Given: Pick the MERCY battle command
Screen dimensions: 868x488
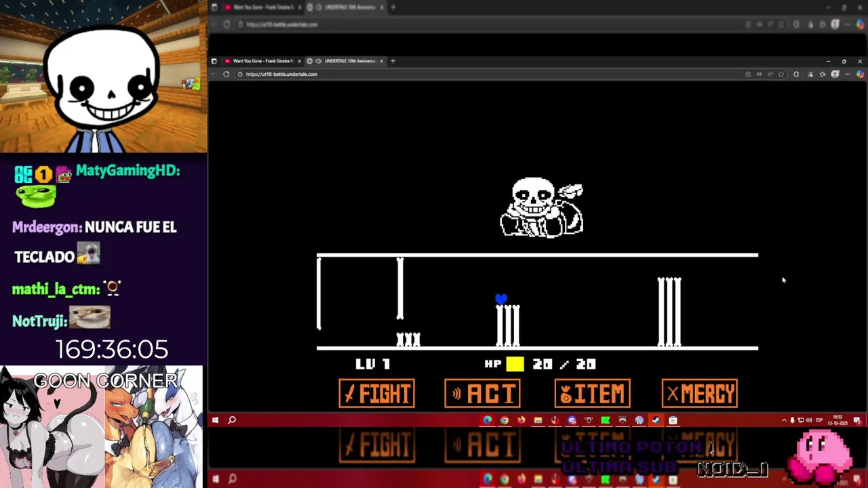Looking at the screenshot, I should (x=700, y=394).
